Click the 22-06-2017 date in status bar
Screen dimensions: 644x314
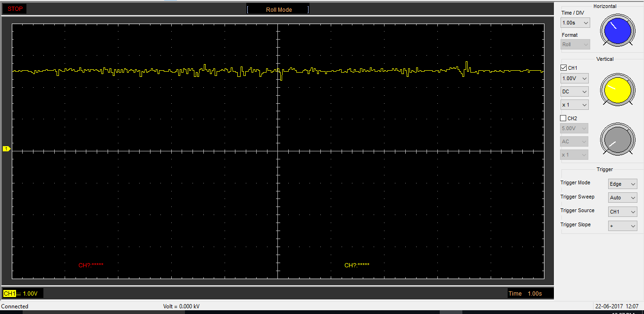point(608,306)
